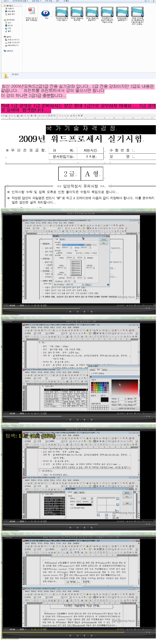Click MENU in the 제6장 하이퍼링크 player
The width and height of the screenshot is (159, 644).
pyautogui.click(x=12, y=629)
